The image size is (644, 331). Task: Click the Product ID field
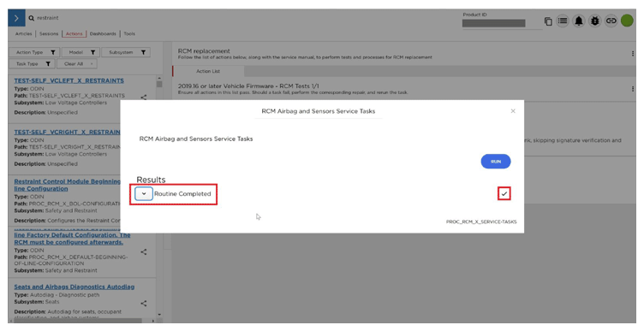coord(493,23)
